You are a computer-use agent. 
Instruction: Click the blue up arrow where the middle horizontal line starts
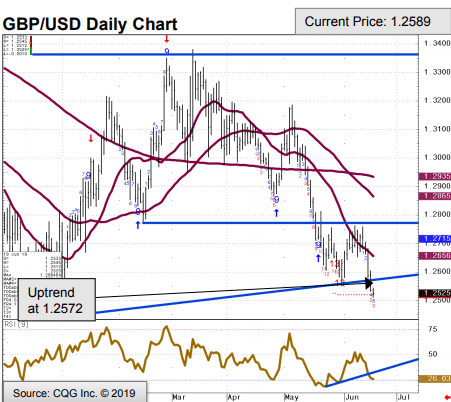click(138, 225)
